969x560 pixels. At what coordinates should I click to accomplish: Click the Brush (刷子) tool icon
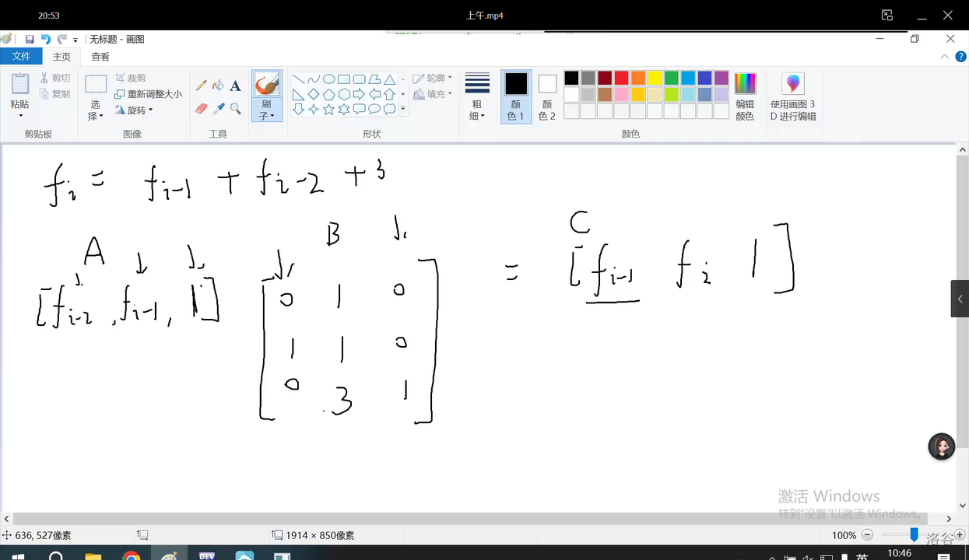coord(267,84)
